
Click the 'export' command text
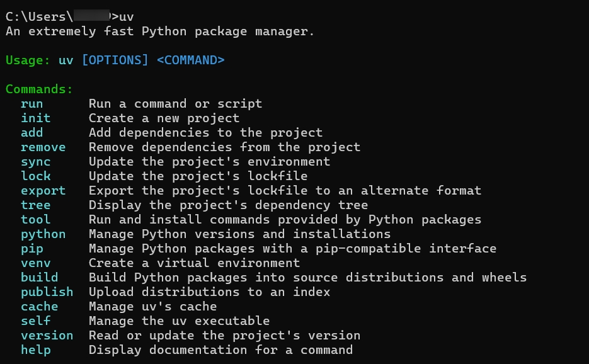(43, 191)
